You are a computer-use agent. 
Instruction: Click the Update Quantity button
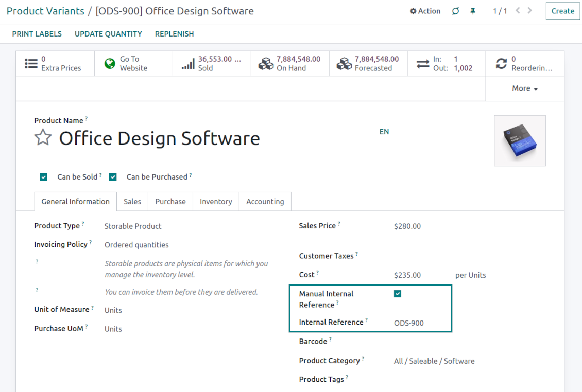coord(108,34)
